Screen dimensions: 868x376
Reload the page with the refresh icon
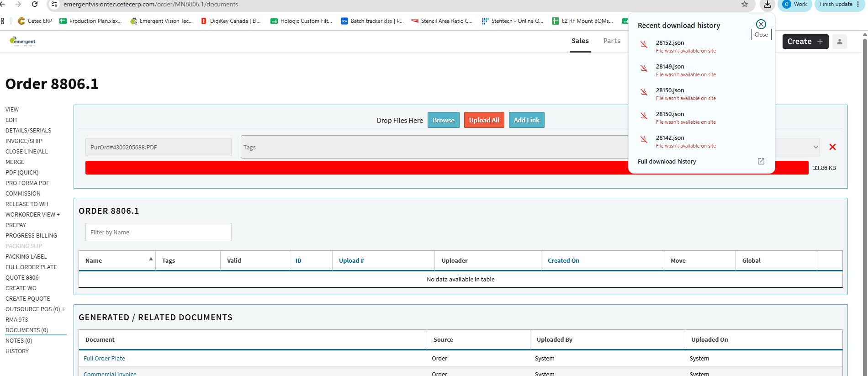35,4
